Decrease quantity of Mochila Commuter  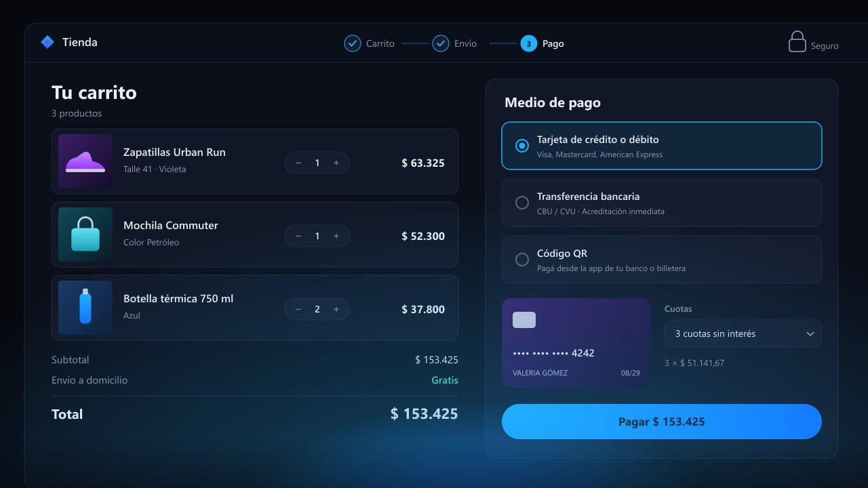(298, 236)
